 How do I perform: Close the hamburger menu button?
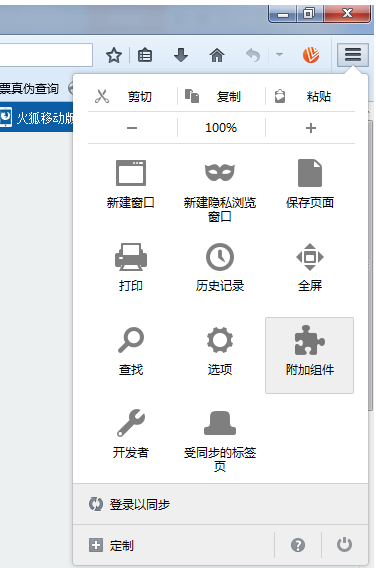pos(353,55)
